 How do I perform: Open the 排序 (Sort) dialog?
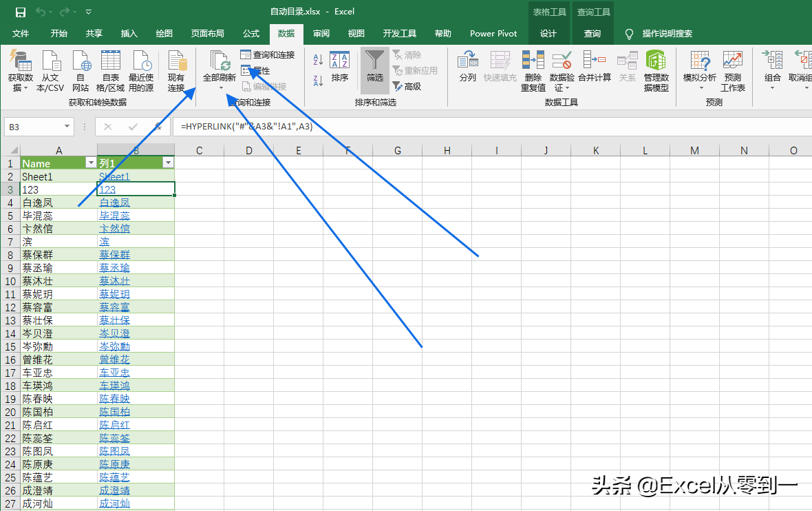[x=340, y=66]
